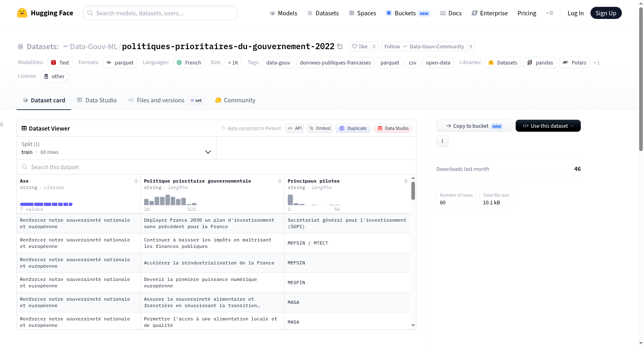
Task: Click the donnees-publiques-francaises tag
Action: [x=335, y=62]
